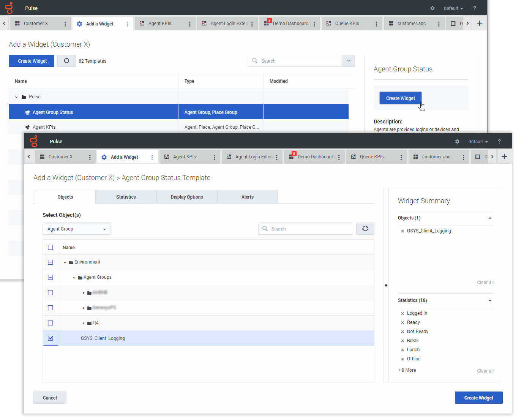
Task: Remove Lunch statistic
Action: [402, 350]
